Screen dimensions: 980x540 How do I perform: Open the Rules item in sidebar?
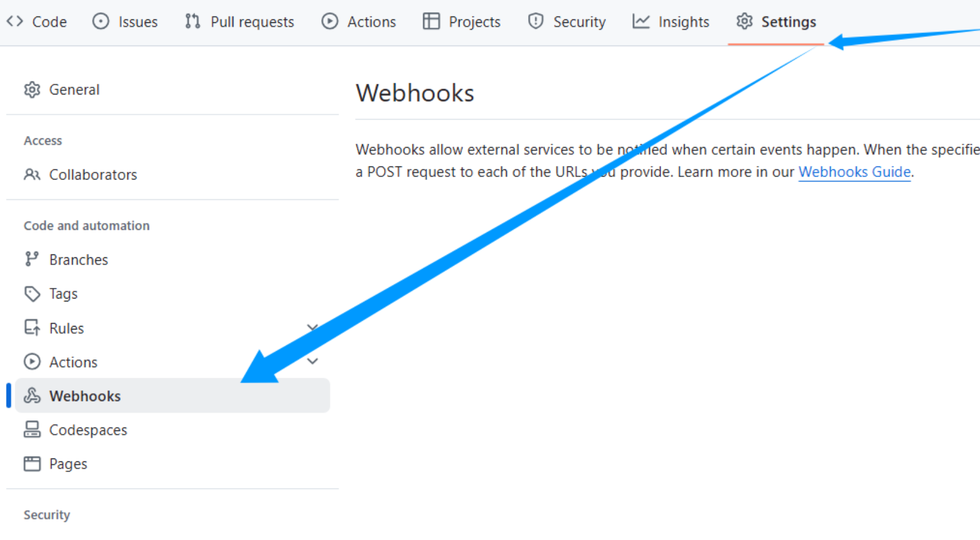[66, 328]
